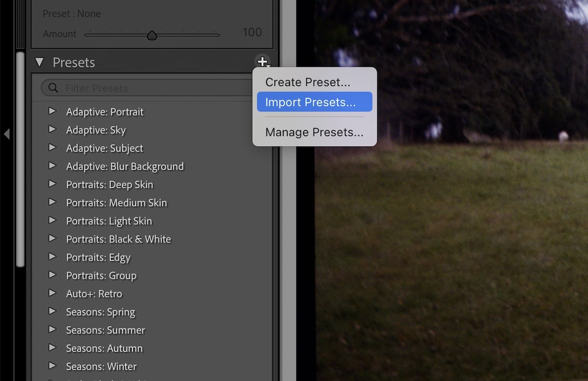Click the plus icon to add presets
The height and width of the screenshot is (381, 588).
tap(263, 62)
